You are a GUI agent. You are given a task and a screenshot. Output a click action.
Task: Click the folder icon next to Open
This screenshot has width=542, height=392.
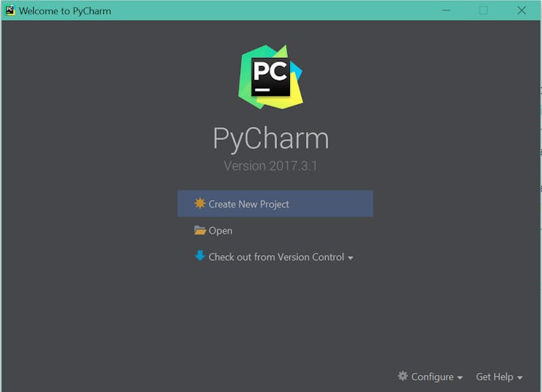200,230
